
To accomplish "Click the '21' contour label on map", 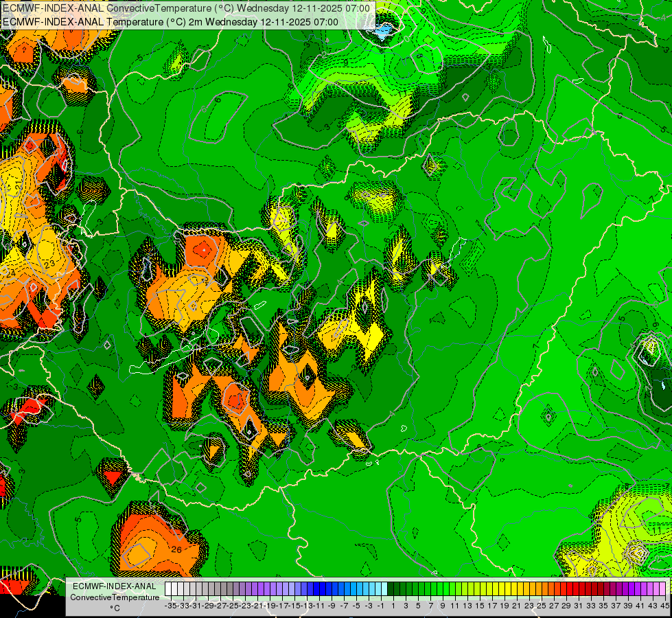I will [x=18, y=185].
